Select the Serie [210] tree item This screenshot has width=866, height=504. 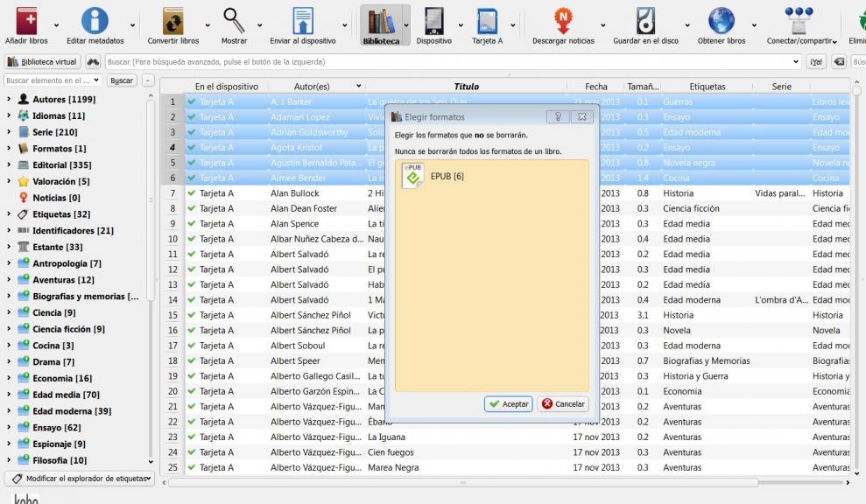(x=54, y=132)
